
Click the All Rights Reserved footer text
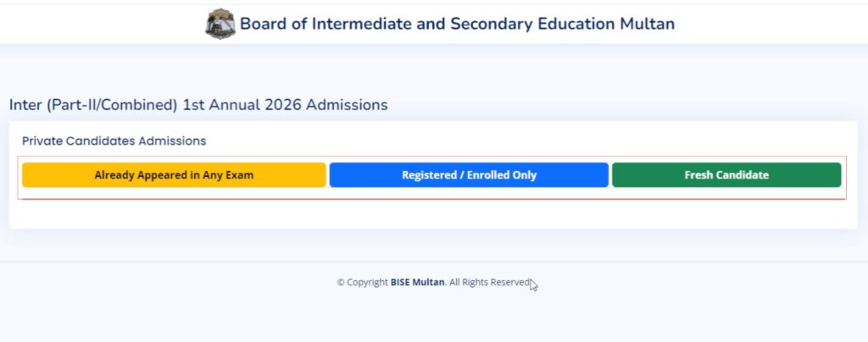click(x=489, y=282)
